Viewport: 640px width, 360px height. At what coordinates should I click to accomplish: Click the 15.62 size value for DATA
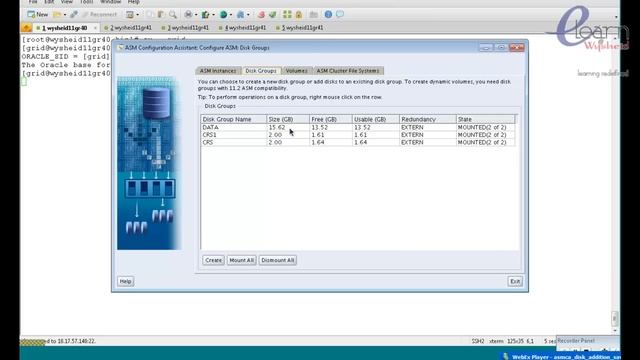[277, 127]
